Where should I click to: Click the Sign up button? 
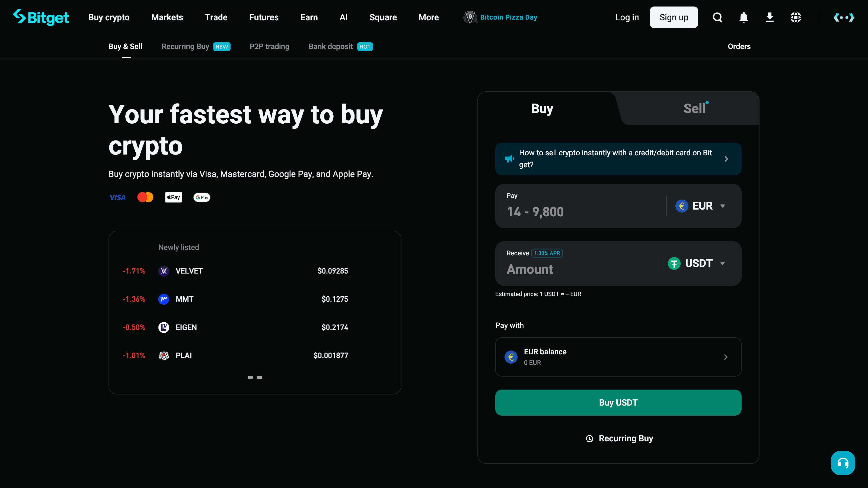coord(674,17)
